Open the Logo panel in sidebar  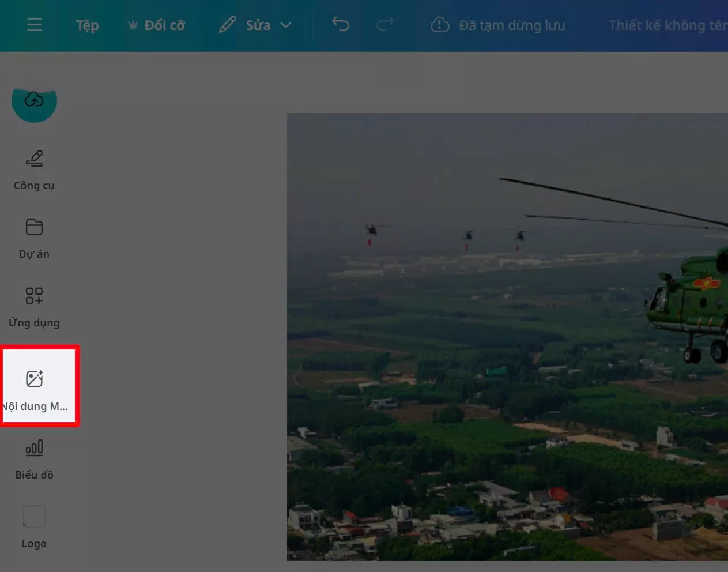pos(34,527)
